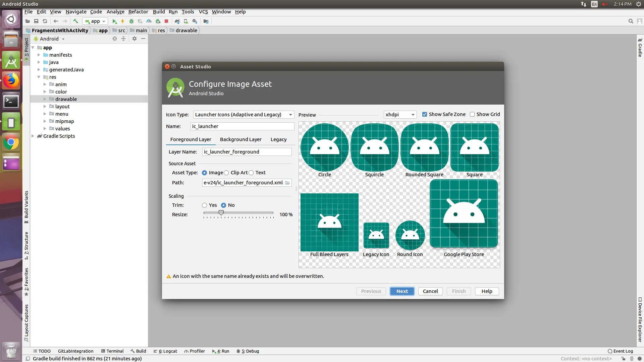Image resolution: width=644 pixels, height=362 pixels.
Task: Navigate back with the left arrow icon
Action: tap(56, 21)
